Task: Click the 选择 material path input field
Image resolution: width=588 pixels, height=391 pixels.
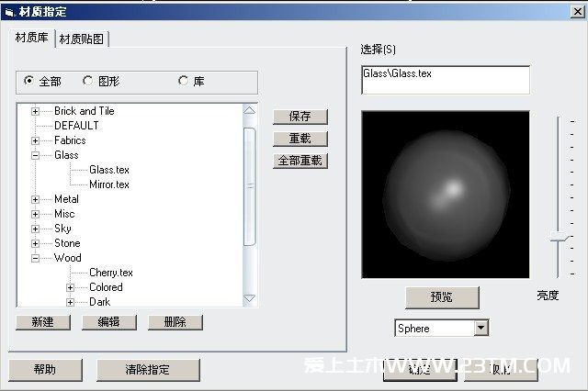Action: 446,80
